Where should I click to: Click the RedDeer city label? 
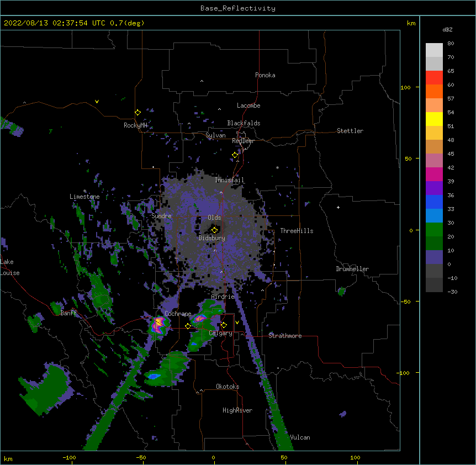click(x=243, y=141)
